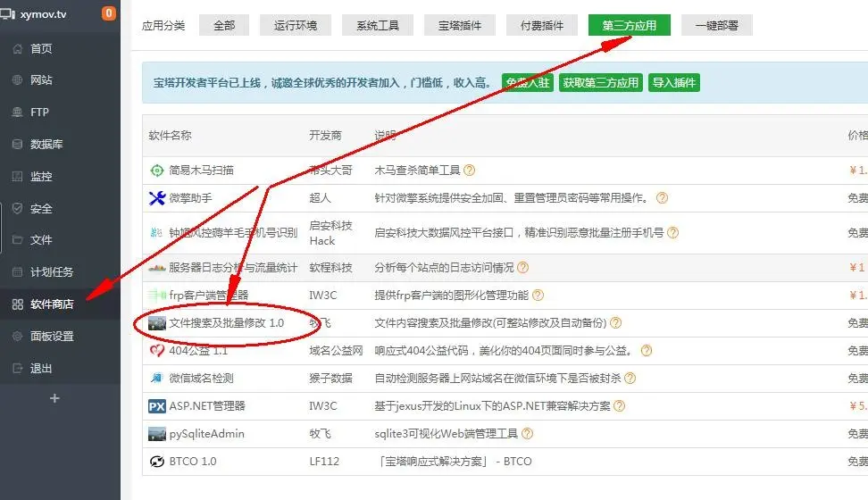Click the xymov.tv panel title
Image resolution: width=868 pixels, height=500 pixels.
[x=43, y=14]
